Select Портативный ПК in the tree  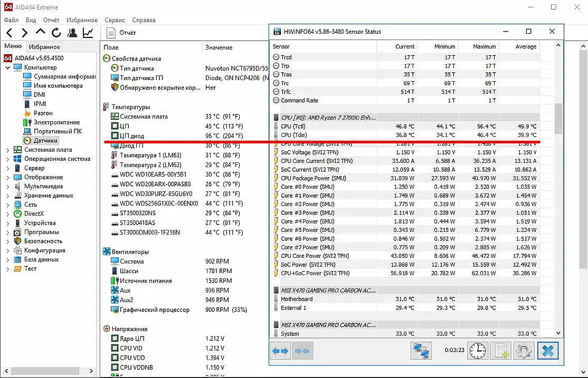point(58,131)
